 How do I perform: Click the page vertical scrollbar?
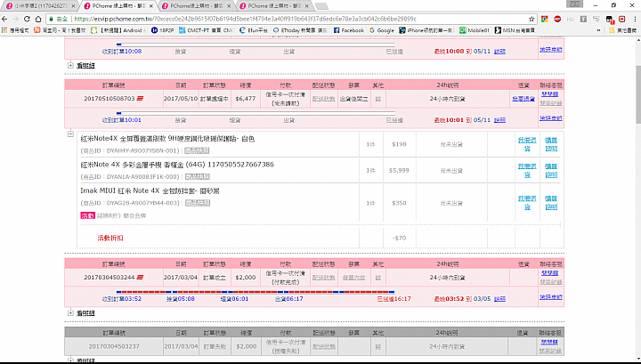click(x=635, y=178)
